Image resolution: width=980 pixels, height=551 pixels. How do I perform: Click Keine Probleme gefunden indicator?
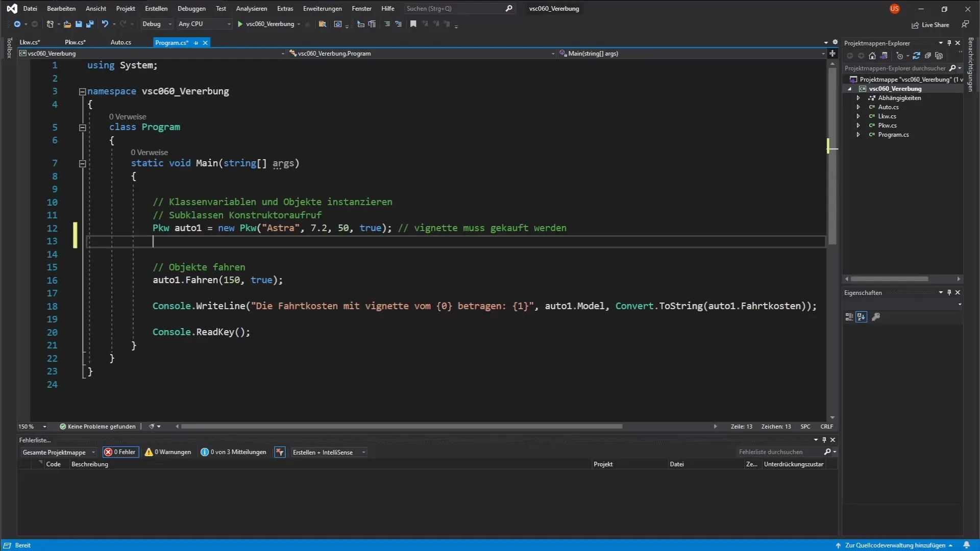coord(97,427)
